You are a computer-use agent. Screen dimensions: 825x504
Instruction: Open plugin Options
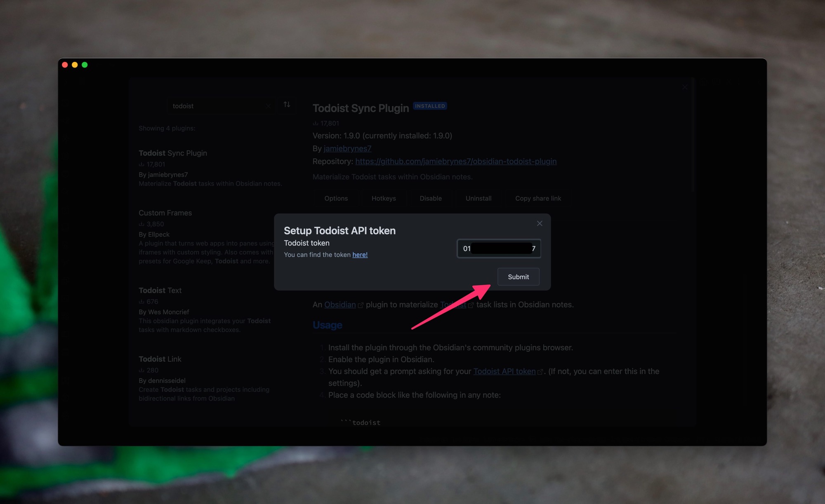click(336, 199)
